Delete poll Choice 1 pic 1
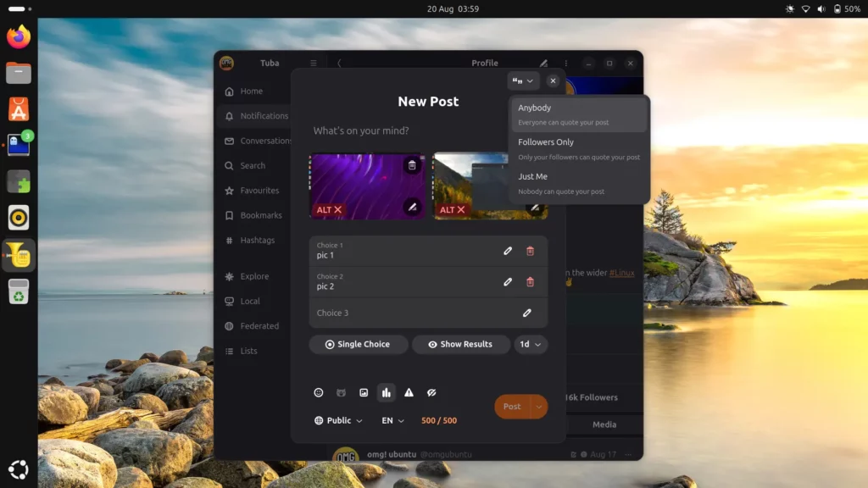 click(531, 251)
